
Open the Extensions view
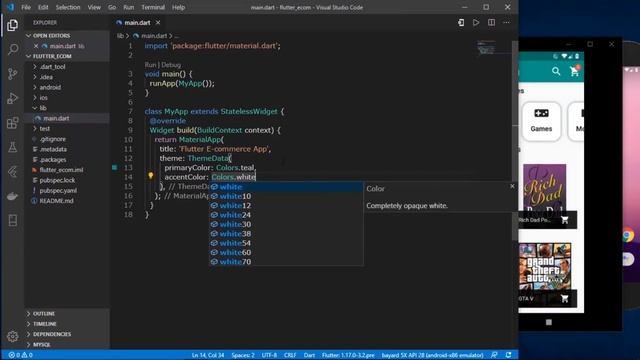coord(13,123)
